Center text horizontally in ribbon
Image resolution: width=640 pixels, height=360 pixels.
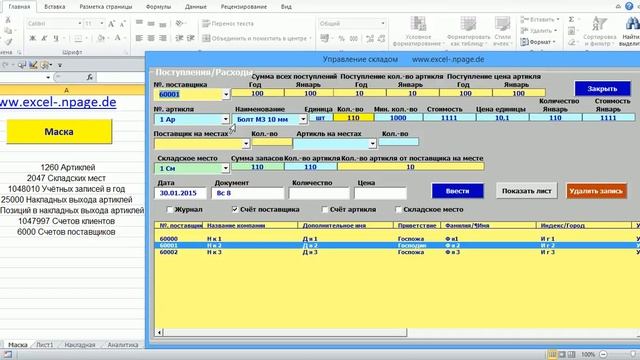[x=151, y=38]
